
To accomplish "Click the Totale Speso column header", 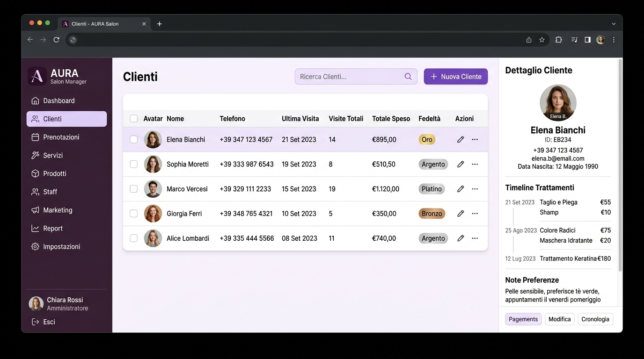I will click(x=391, y=119).
